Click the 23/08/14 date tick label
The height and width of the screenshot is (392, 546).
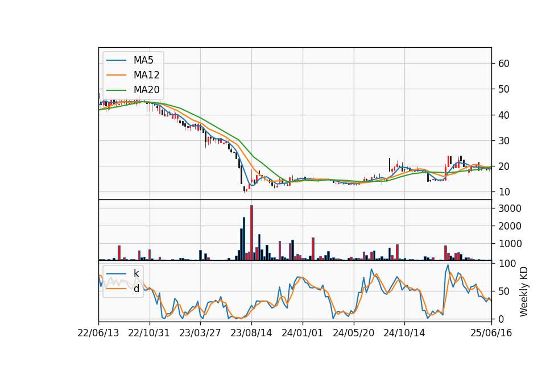tap(251, 333)
